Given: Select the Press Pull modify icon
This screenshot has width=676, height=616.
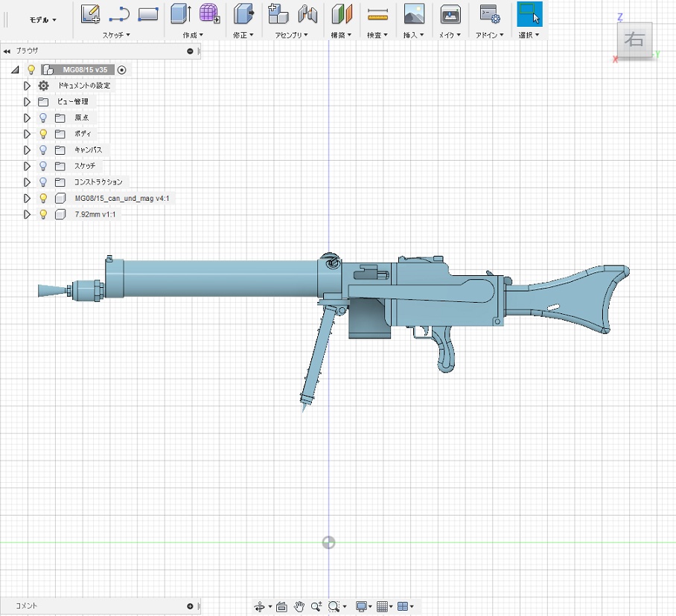Looking at the screenshot, I should coord(243,13).
